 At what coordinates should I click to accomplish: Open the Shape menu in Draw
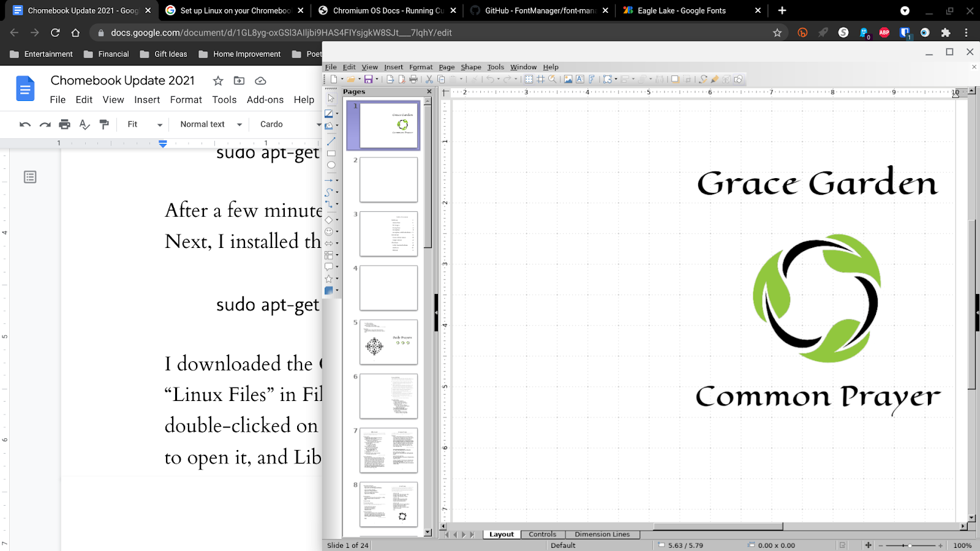(471, 67)
